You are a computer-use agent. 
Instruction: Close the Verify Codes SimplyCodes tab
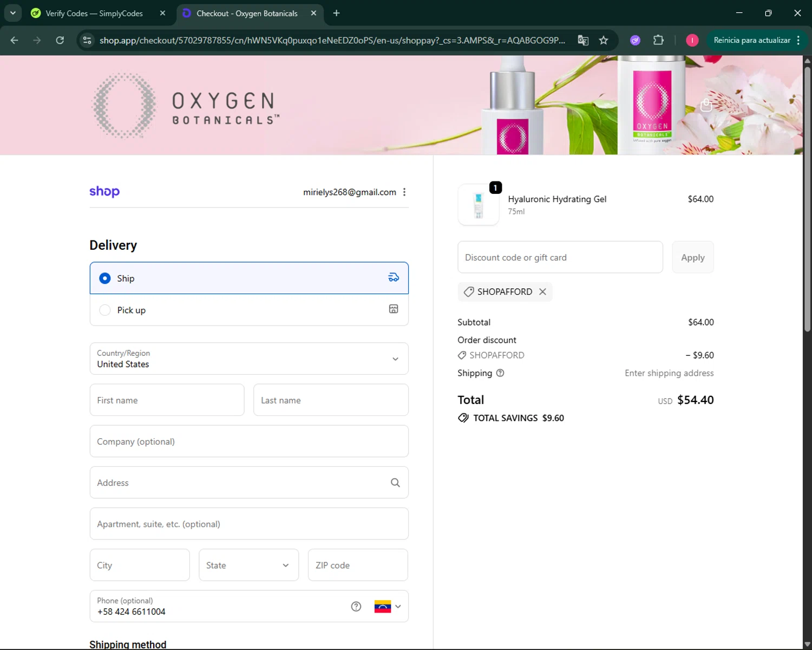(x=162, y=13)
